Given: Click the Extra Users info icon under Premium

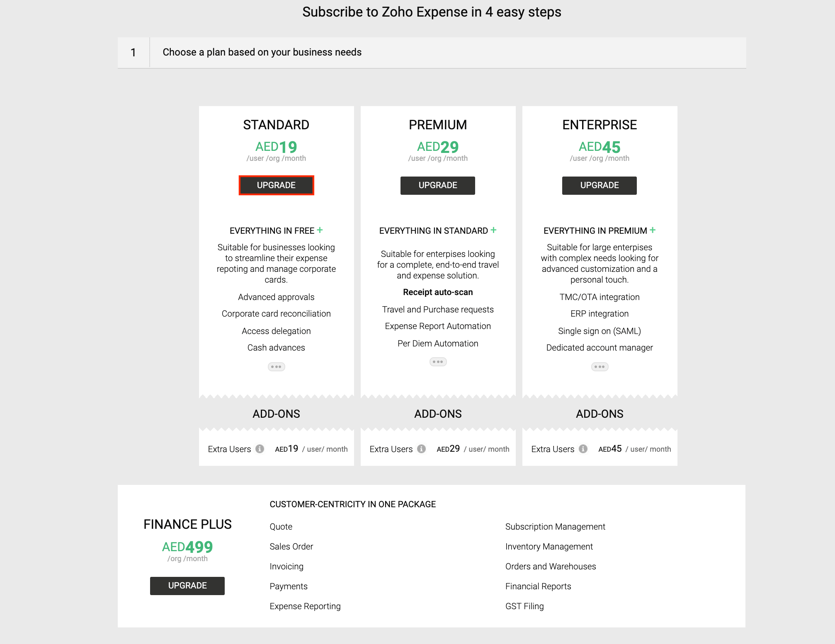Looking at the screenshot, I should 422,449.
